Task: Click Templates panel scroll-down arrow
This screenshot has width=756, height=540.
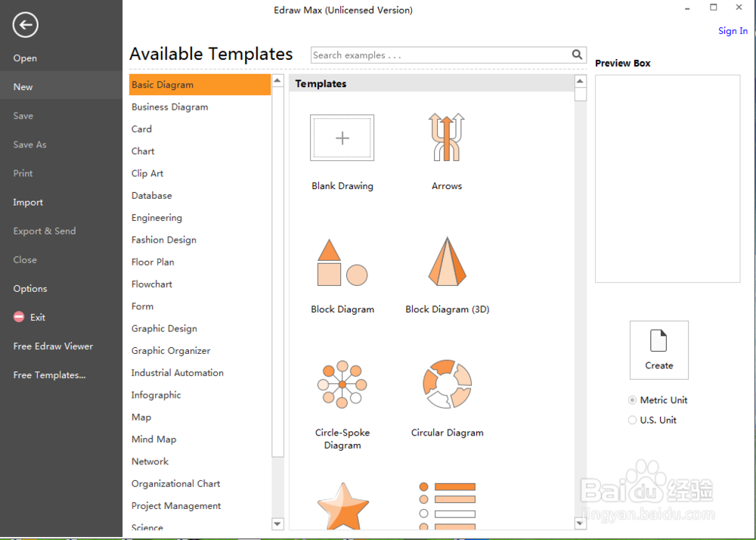Action: click(580, 523)
